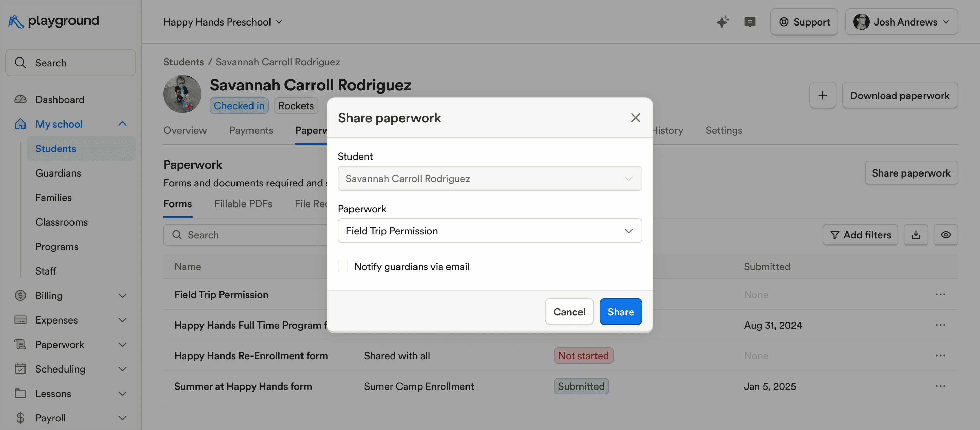This screenshot has height=430, width=980.
Task: Open the Paperwork dropdown showing Field Trip Permission
Action: [490, 231]
